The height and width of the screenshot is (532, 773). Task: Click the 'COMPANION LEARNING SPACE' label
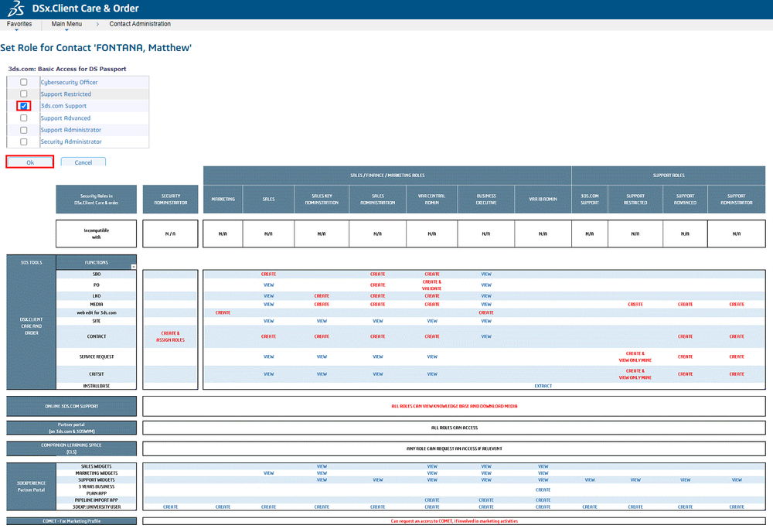click(x=71, y=448)
